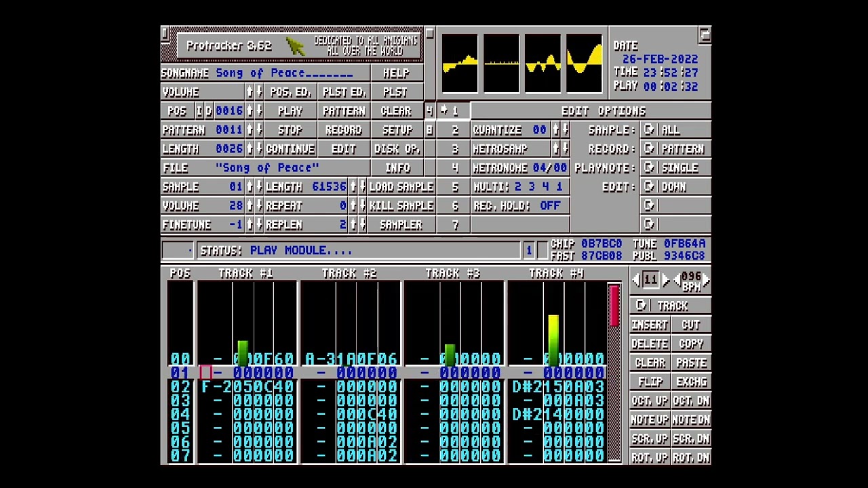This screenshot has width=868, height=488.
Task: Lower QUANTIZE value with down arrow
Action: point(566,130)
